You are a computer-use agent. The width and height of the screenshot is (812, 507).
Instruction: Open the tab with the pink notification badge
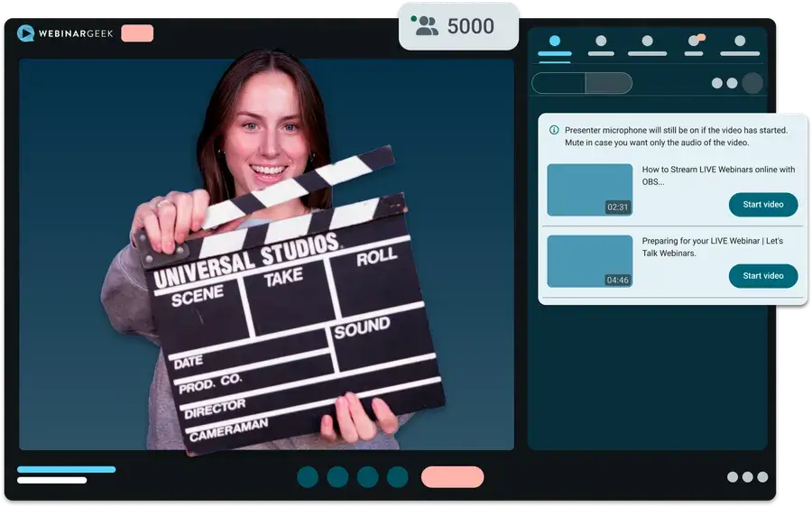[x=694, y=42]
